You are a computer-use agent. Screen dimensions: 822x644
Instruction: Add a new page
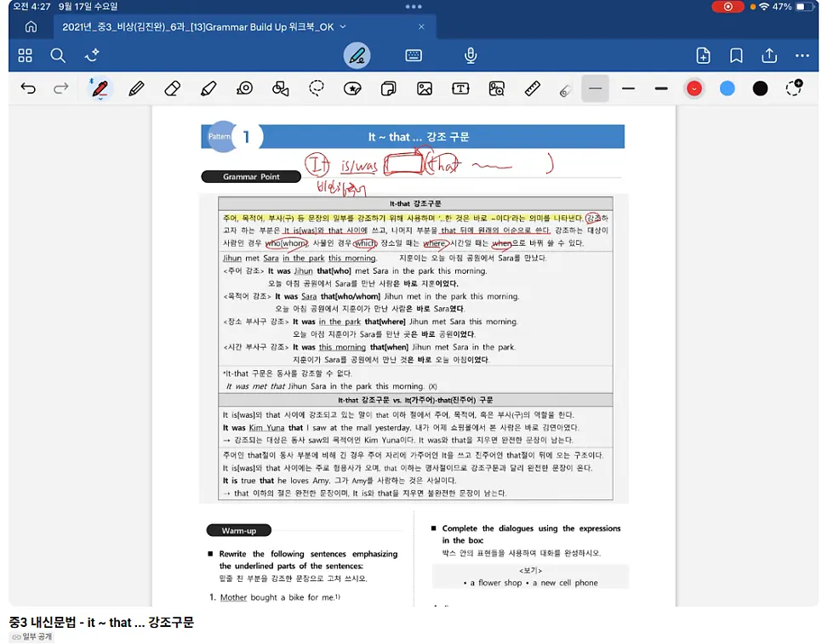pos(703,55)
